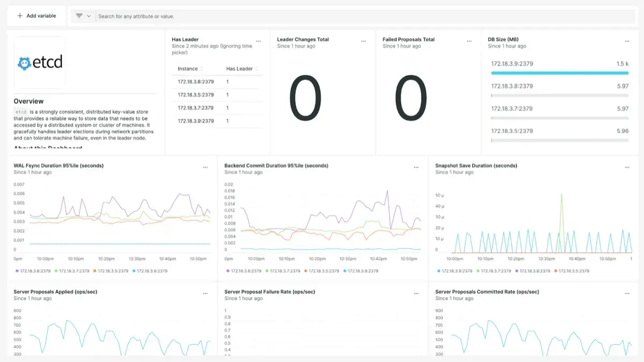Open Server Proposals Applied chart options menu
The height and width of the screenshot is (362, 644).
click(x=206, y=294)
